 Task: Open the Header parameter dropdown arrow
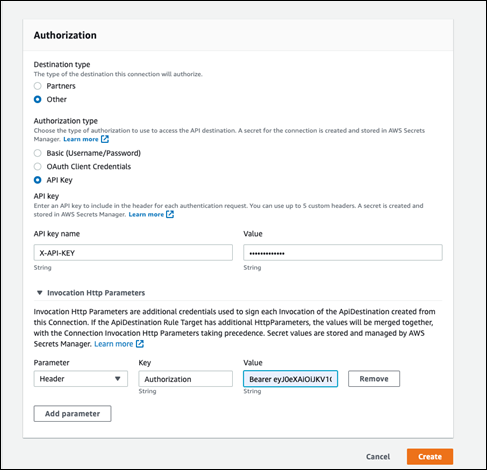[x=117, y=379]
